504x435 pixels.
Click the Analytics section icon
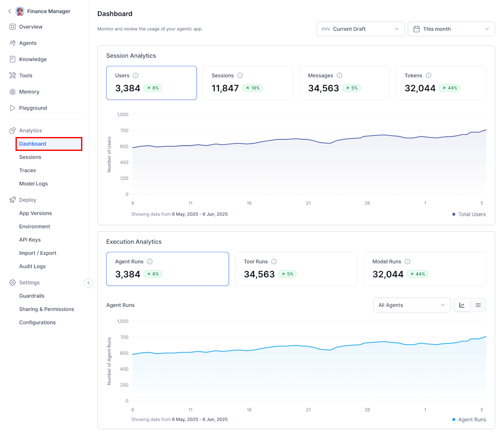pyautogui.click(x=13, y=130)
